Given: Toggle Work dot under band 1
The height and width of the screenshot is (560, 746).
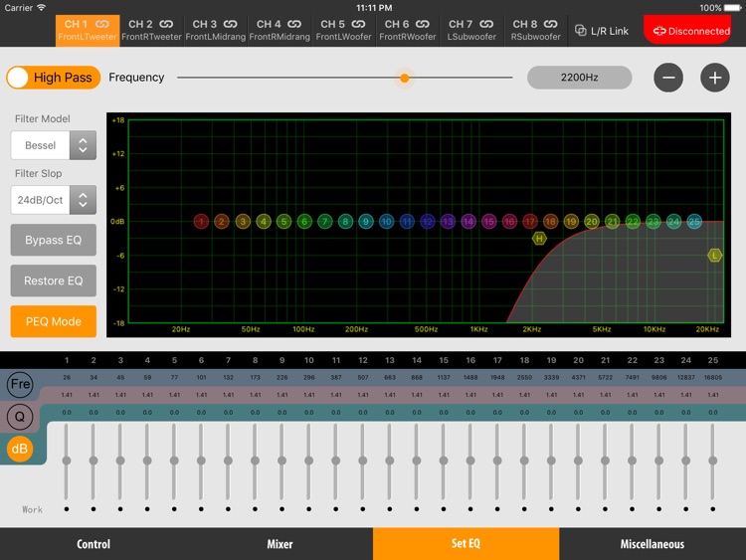Looking at the screenshot, I should (x=67, y=509).
